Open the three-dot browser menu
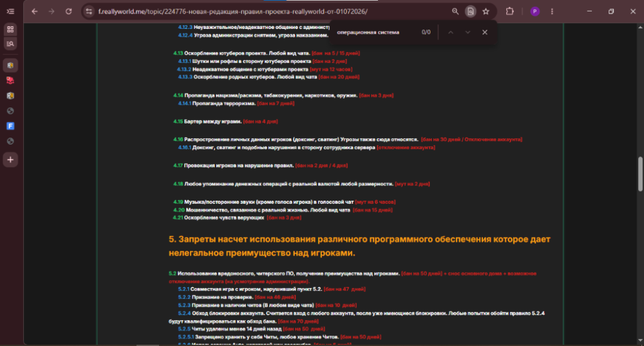Image resolution: width=644 pixels, height=346 pixels. 552,12
